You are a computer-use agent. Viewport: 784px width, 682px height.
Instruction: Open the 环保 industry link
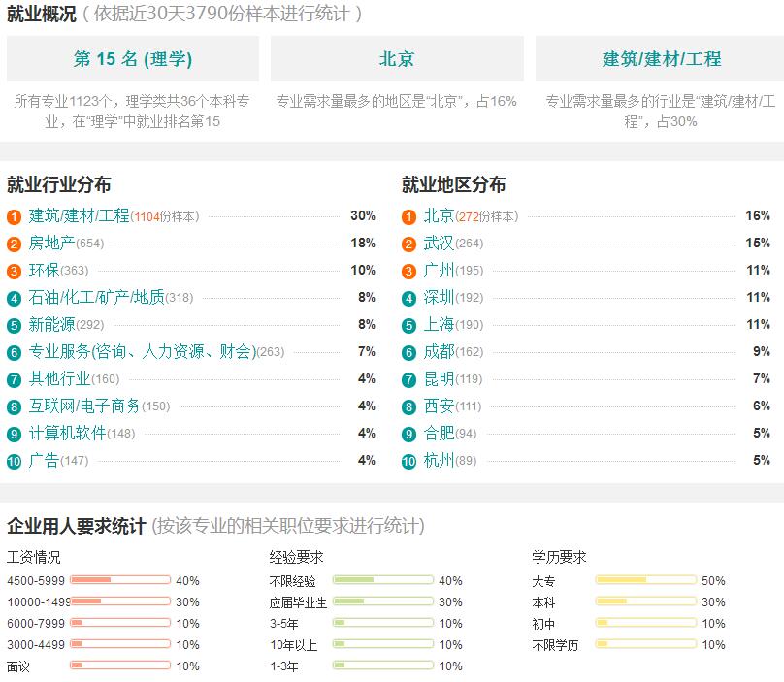44,270
